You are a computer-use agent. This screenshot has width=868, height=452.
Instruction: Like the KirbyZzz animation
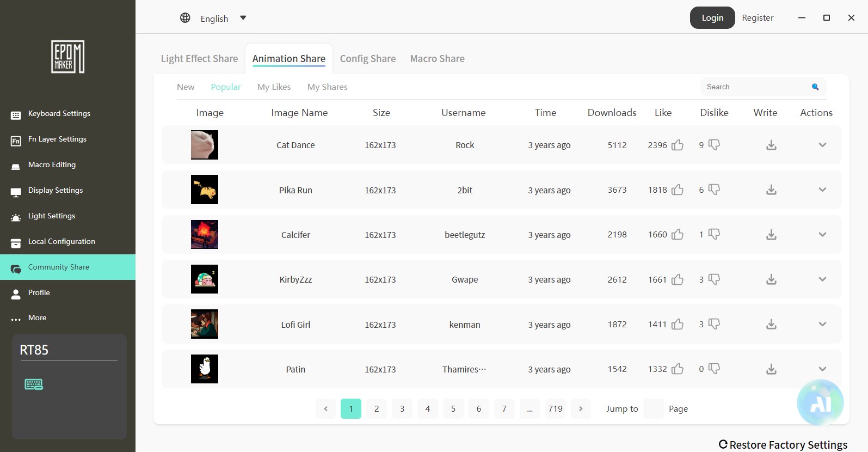coord(678,279)
